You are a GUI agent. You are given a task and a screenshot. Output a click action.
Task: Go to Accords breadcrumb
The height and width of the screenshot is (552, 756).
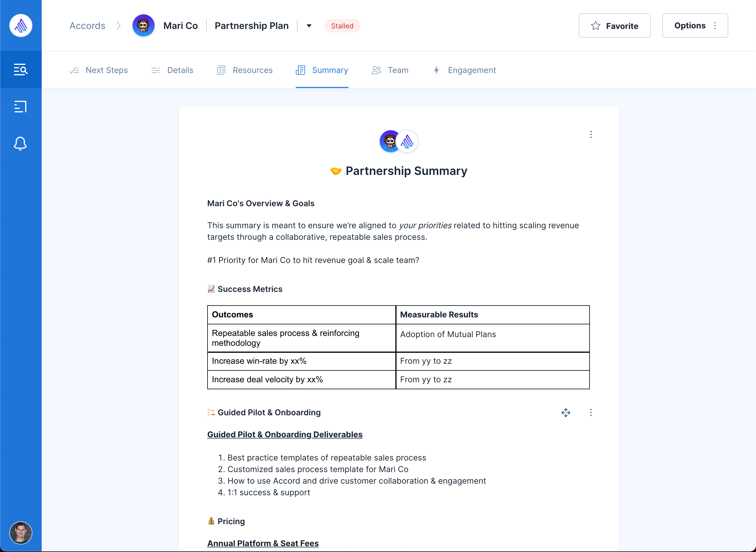[87, 26]
